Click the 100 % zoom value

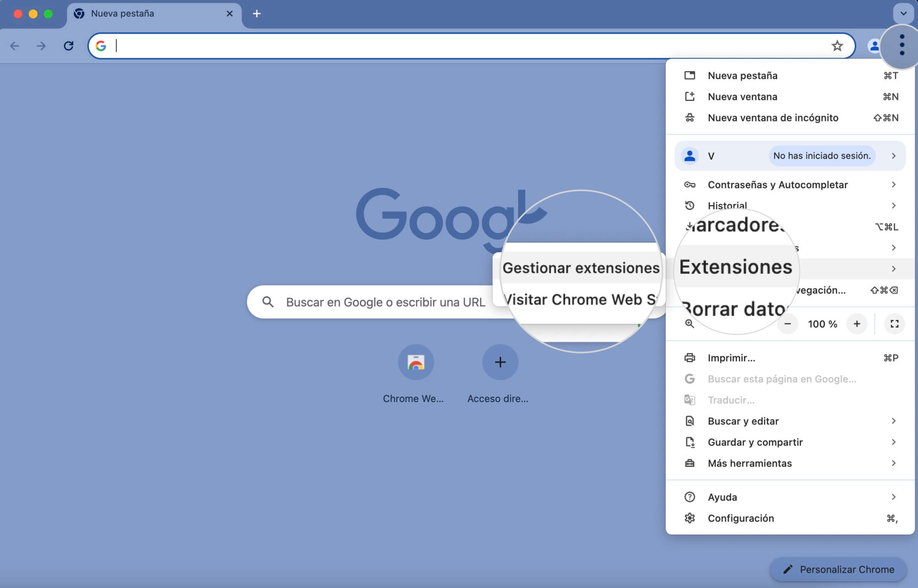(x=822, y=324)
